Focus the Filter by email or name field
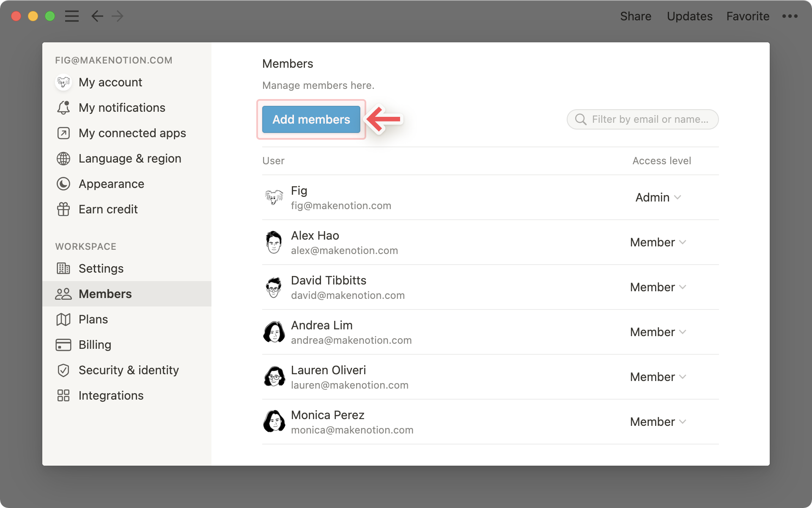 [649, 119]
